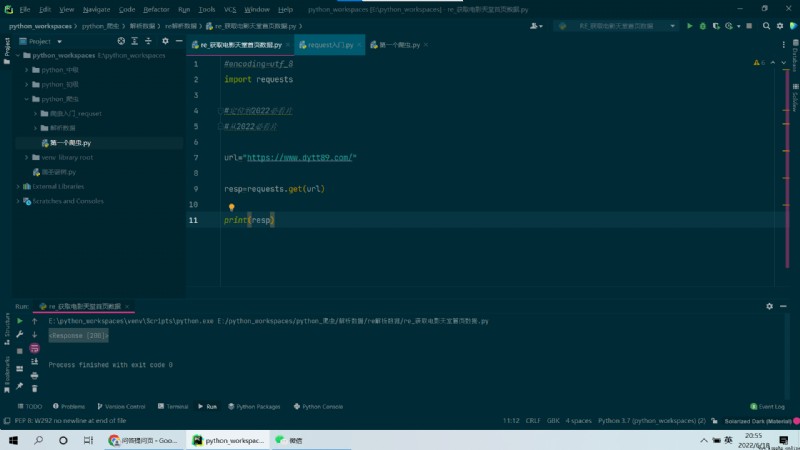Image resolution: width=800 pixels, height=450 pixels.
Task: Expand the python_中级 folder
Action: click(x=27, y=70)
